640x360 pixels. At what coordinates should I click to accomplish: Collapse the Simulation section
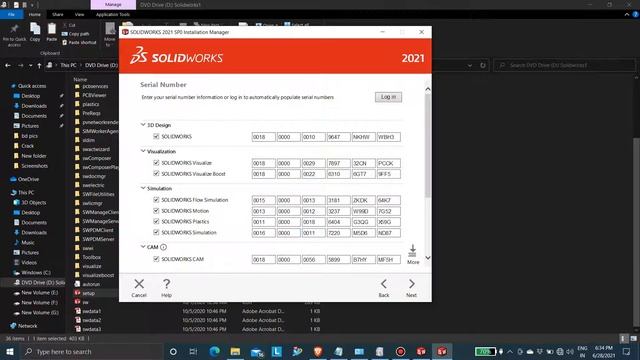(x=143, y=188)
